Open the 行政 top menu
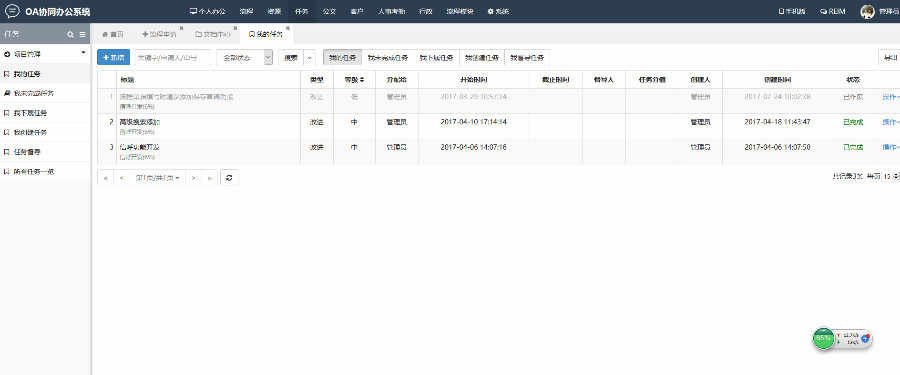 [x=425, y=11]
